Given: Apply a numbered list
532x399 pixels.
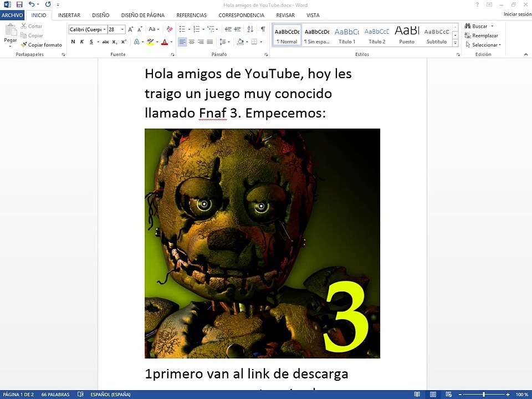Looking at the screenshot, I should (x=196, y=29).
